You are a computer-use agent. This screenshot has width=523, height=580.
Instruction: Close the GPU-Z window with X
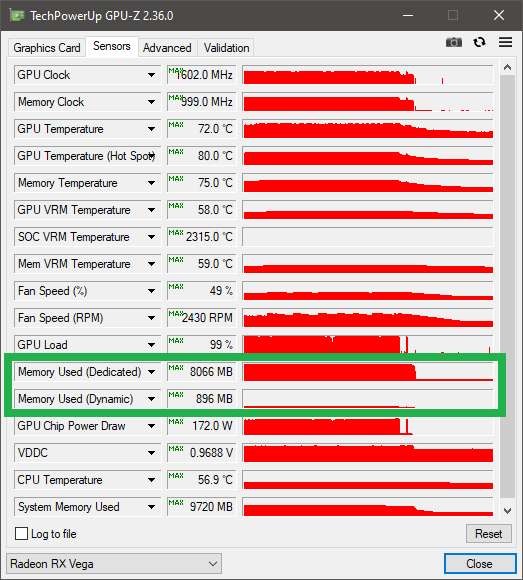(499, 16)
